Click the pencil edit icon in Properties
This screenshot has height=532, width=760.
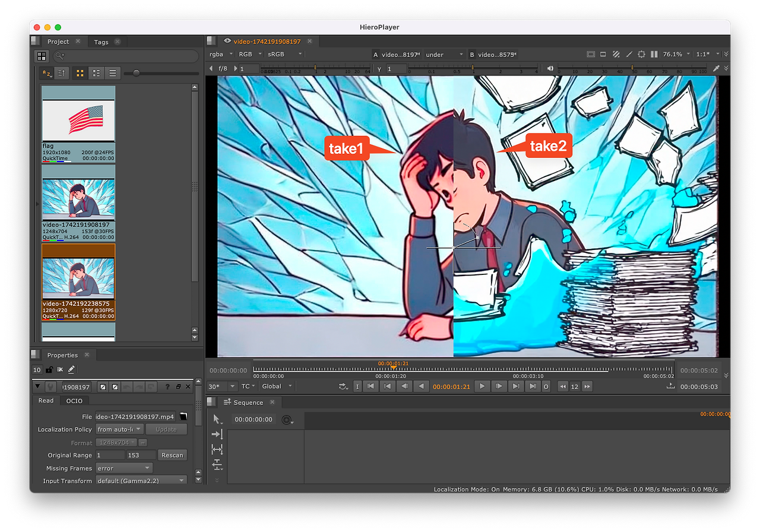click(71, 369)
